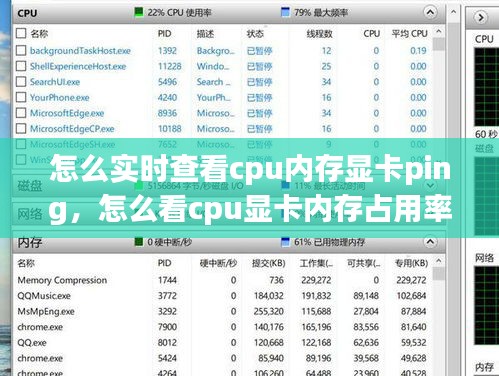Collapse the 内存 section chevron
Image resolution: width=499 pixels, height=376 pixels.
[430, 242]
